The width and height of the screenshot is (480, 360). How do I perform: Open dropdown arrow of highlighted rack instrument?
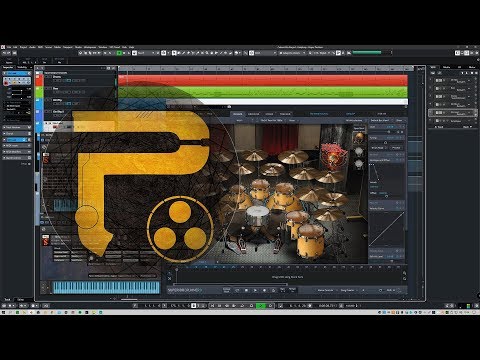[469, 112]
